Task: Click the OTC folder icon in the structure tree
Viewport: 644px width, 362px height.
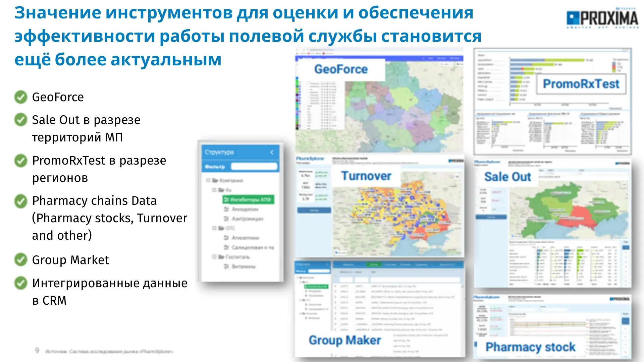Action: (221, 228)
